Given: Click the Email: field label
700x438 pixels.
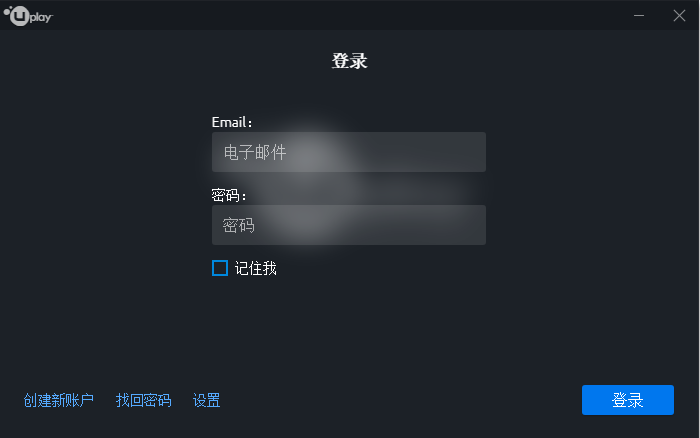Looking at the screenshot, I should 232,122.
